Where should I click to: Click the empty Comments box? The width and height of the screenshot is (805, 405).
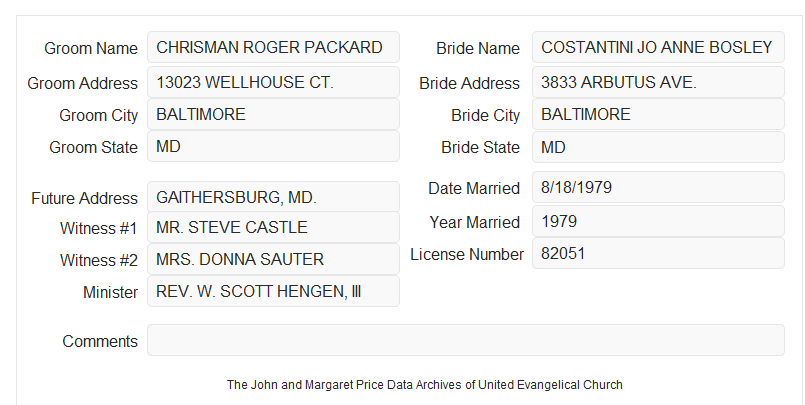(x=466, y=340)
